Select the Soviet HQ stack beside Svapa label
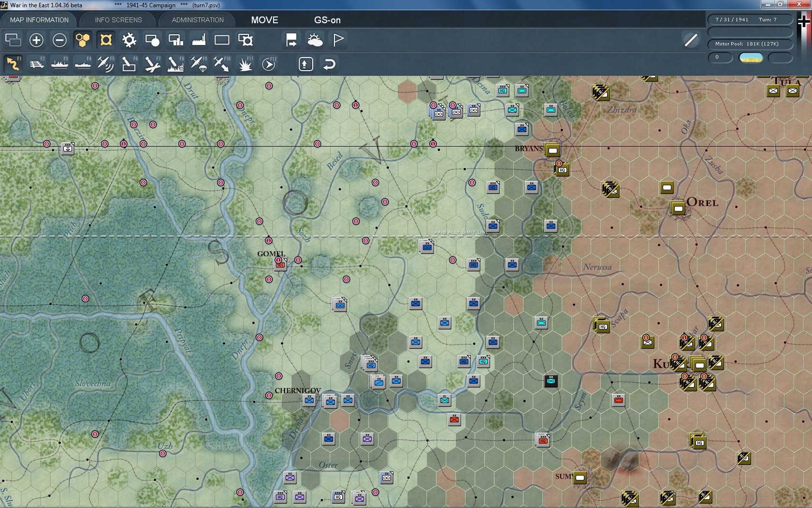The height and width of the screenshot is (508, 812). pos(602,325)
